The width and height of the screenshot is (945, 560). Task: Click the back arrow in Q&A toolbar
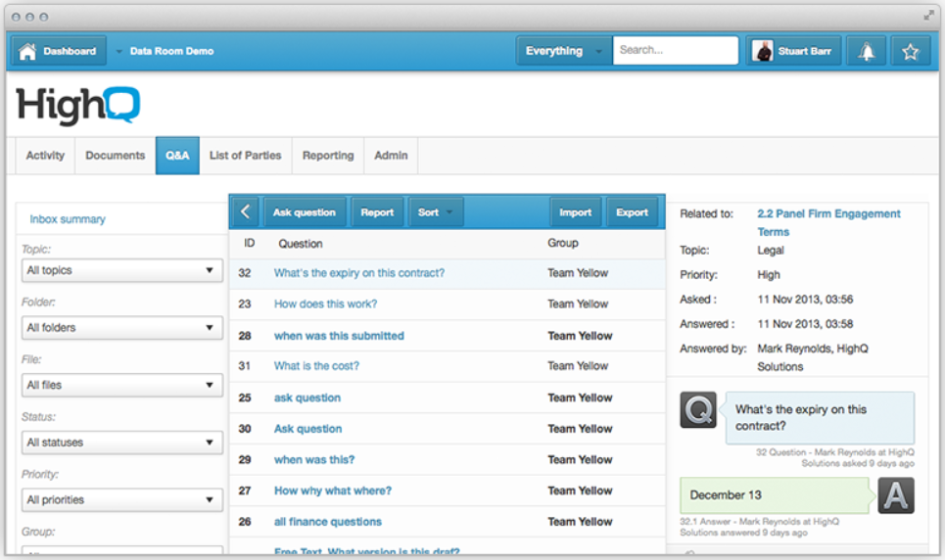[x=245, y=212]
